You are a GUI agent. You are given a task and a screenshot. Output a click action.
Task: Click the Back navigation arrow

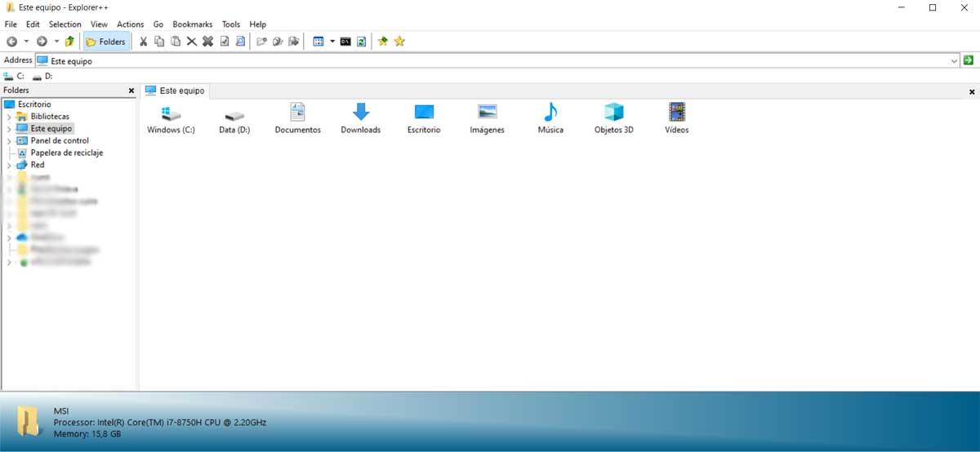pos(11,41)
